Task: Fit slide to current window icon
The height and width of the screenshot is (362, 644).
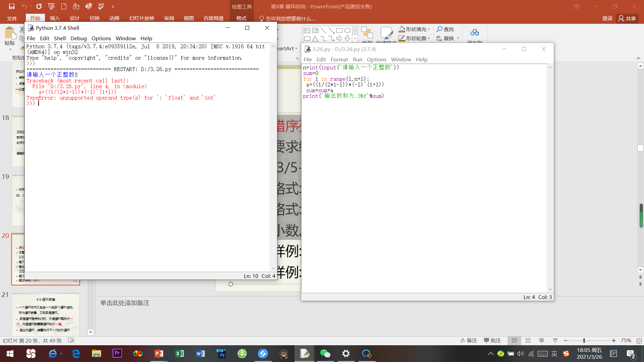Action: pyautogui.click(x=639, y=341)
